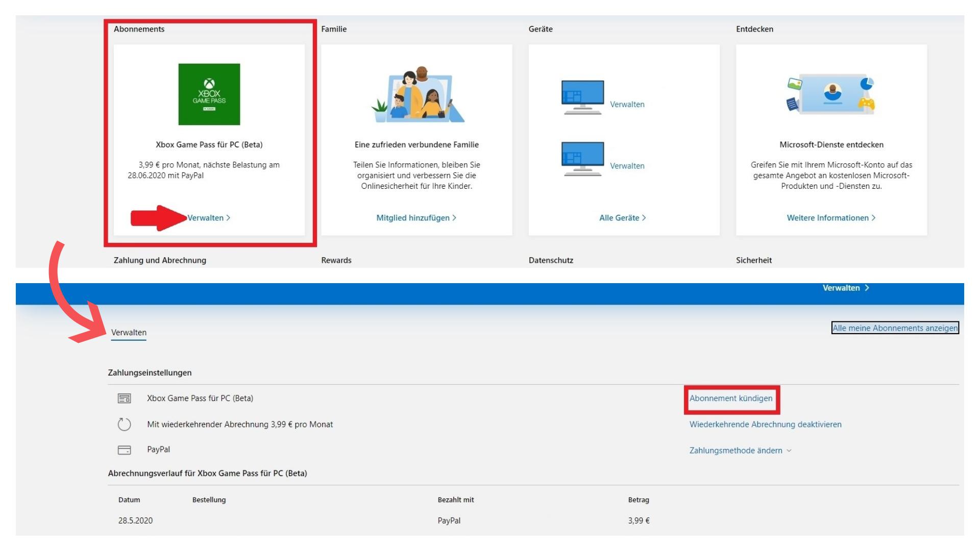
Task: Click the Entdecken section heading
Action: pyautogui.click(x=754, y=29)
